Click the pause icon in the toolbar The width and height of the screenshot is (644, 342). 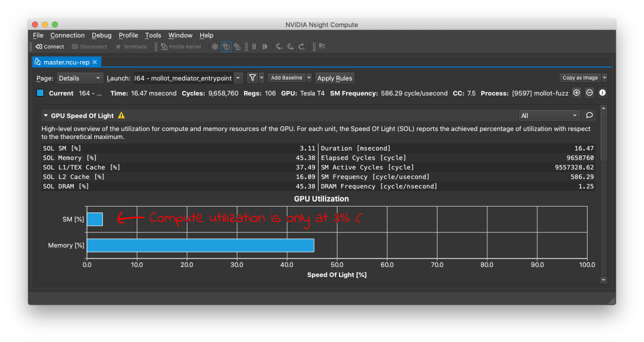coord(254,47)
